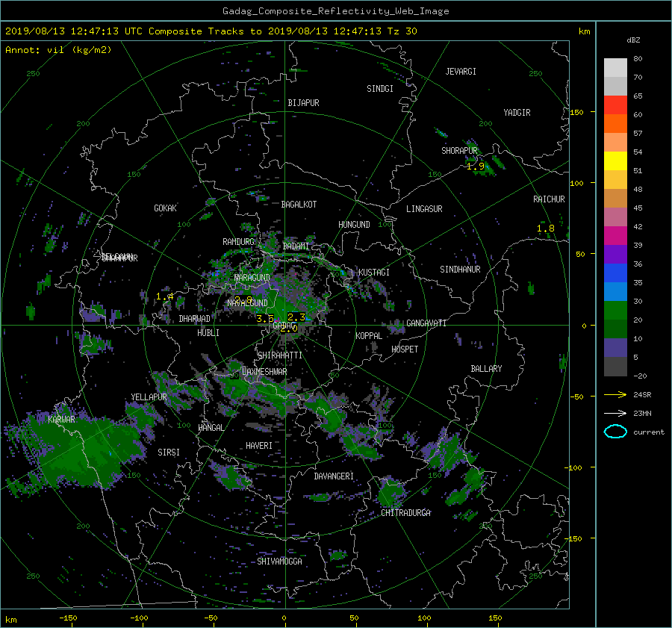Click the -150 tick on bottom km axis
672x628 pixels.
(x=68, y=618)
